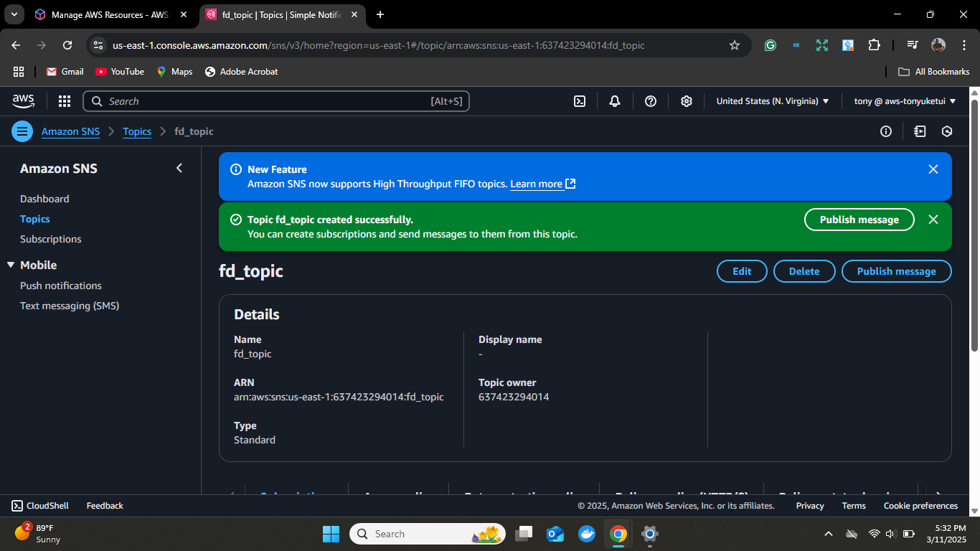Open the AWS notifications bell
980x551 pixels.
(615, 101)
